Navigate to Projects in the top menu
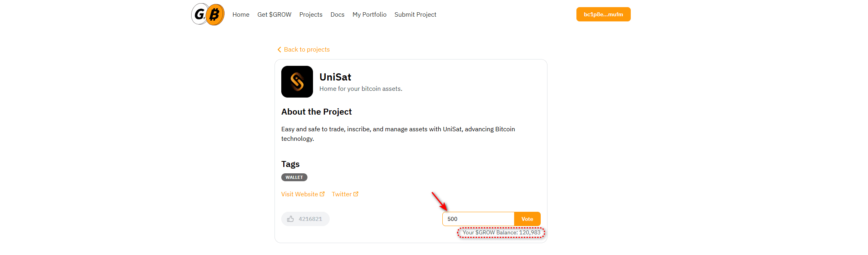Screen dimensions: 868x255 [x=311, y=15]
